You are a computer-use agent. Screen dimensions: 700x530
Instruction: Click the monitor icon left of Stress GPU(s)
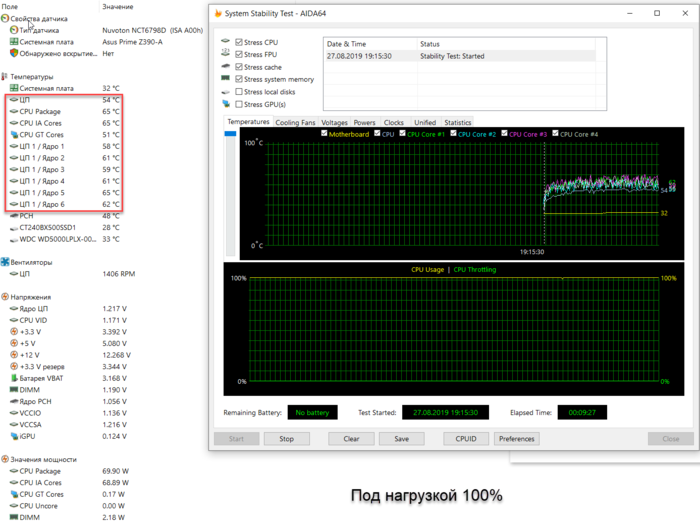pyautogui.click(x=226, y=104)
